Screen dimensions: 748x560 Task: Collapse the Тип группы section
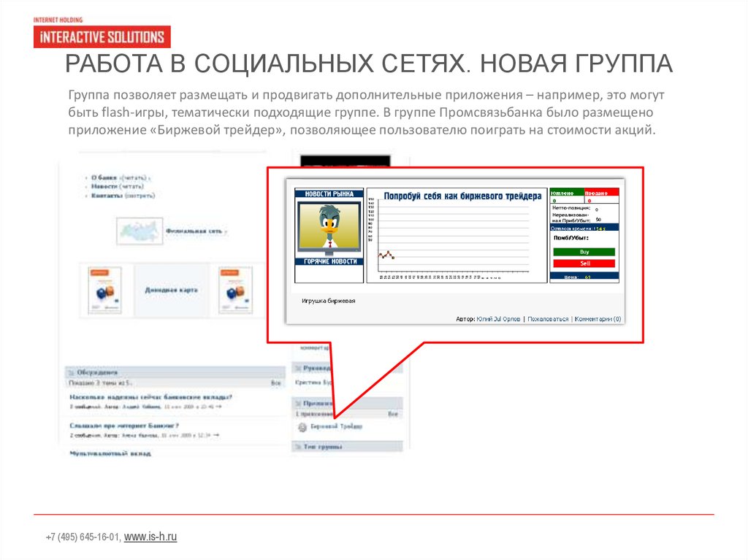(347, 447)
